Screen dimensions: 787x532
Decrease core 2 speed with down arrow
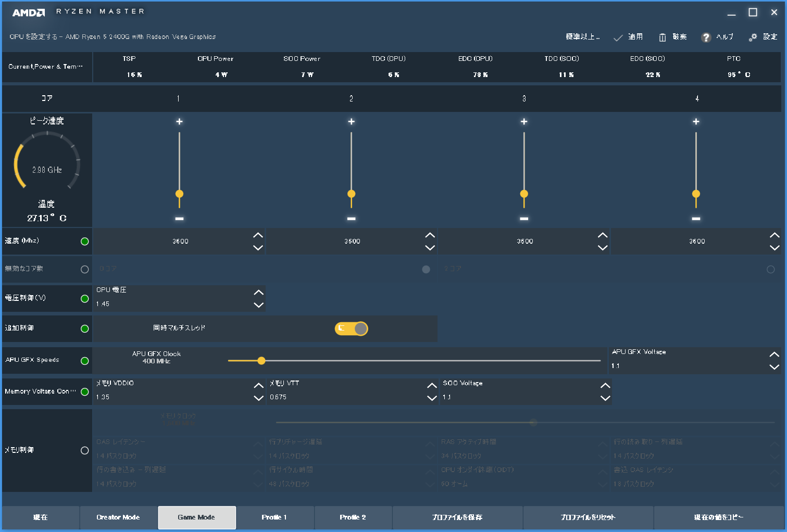pos(430,248)
